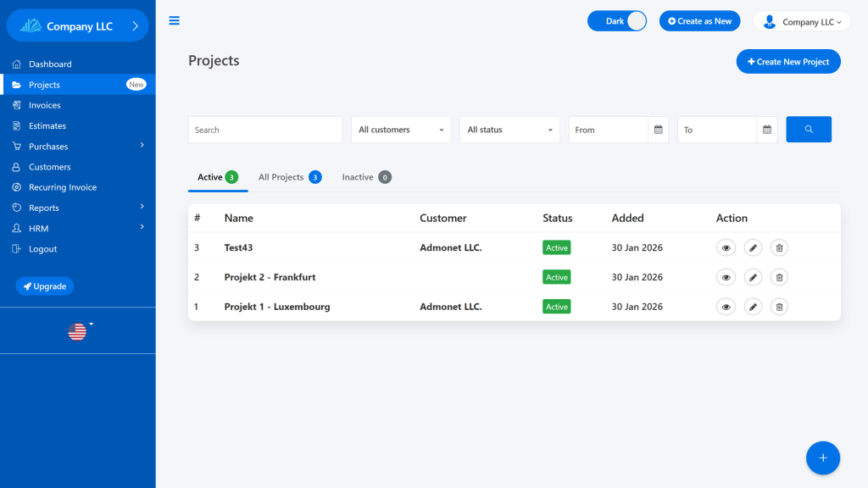View Projekt 2 - Frankfurt via eye icon
868x488 pixels.
tap(726, 277)
